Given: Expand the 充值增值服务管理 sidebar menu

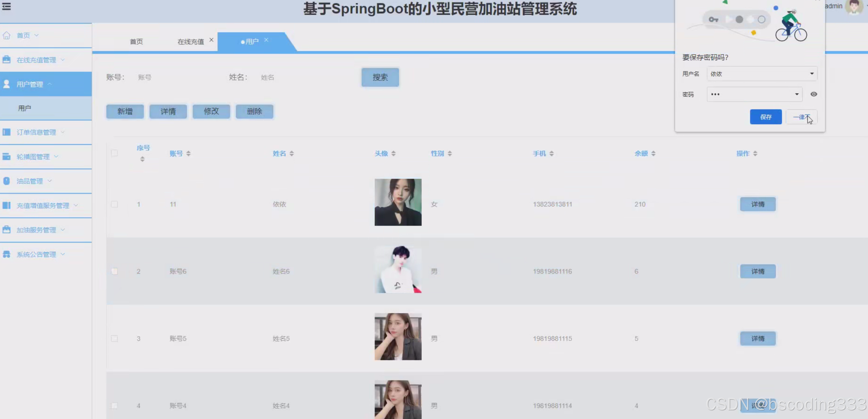Looking at the screenshot, I should click(76, 205).
